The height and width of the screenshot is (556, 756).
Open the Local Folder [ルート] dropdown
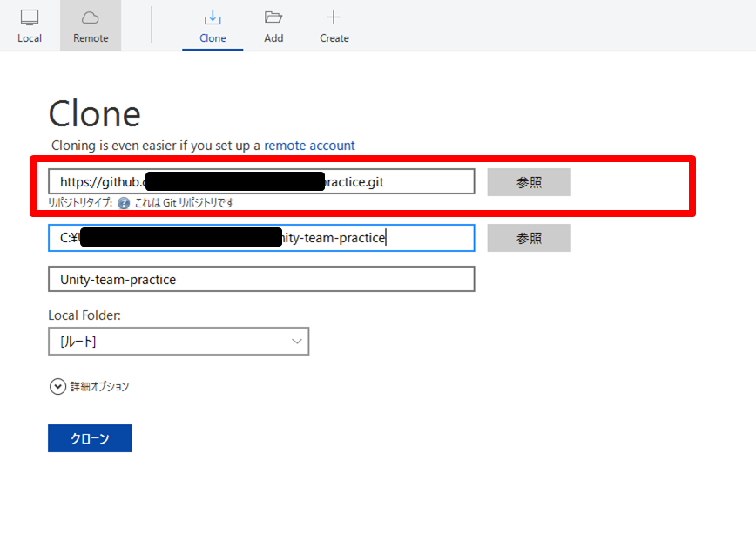[179, 342]
